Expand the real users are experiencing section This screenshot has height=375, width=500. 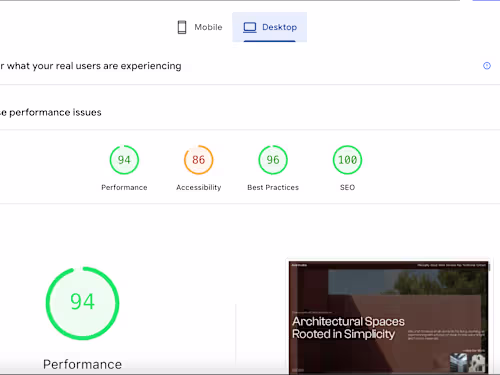[x=91, y=66]
